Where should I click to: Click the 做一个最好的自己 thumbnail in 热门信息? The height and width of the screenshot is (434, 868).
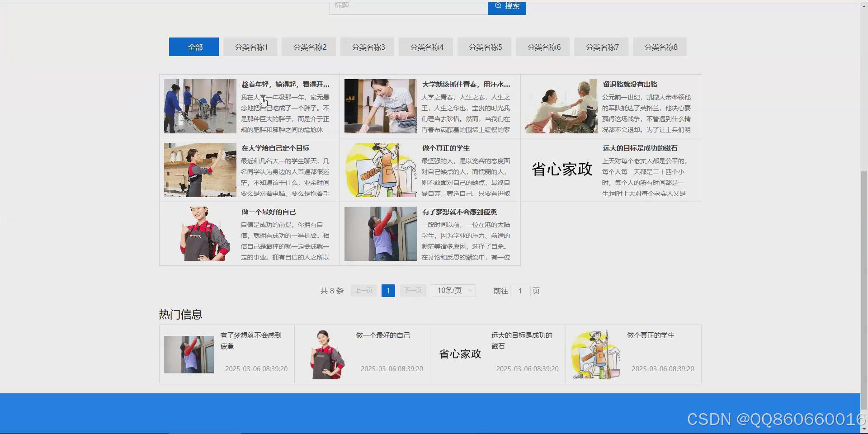[x=325, y=354]
